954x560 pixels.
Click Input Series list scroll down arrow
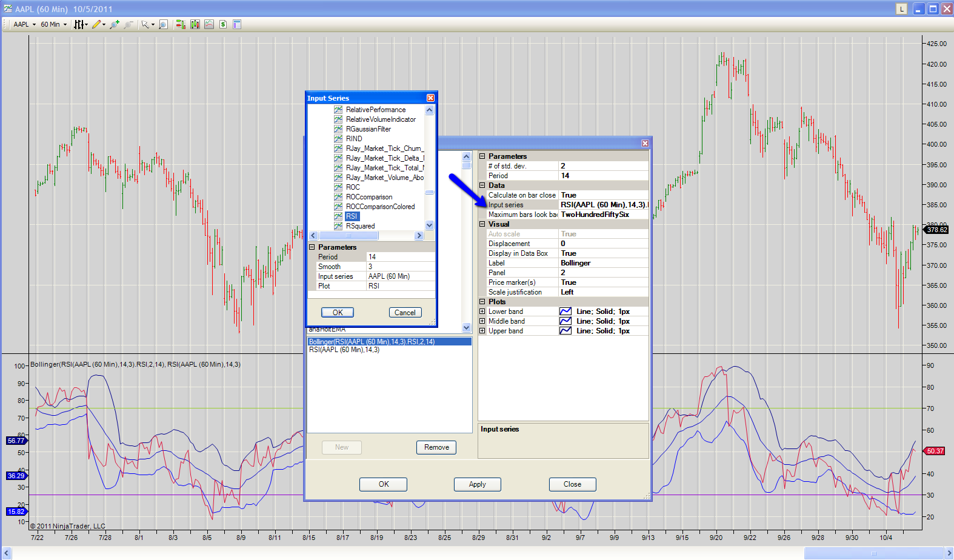point(430,225)
